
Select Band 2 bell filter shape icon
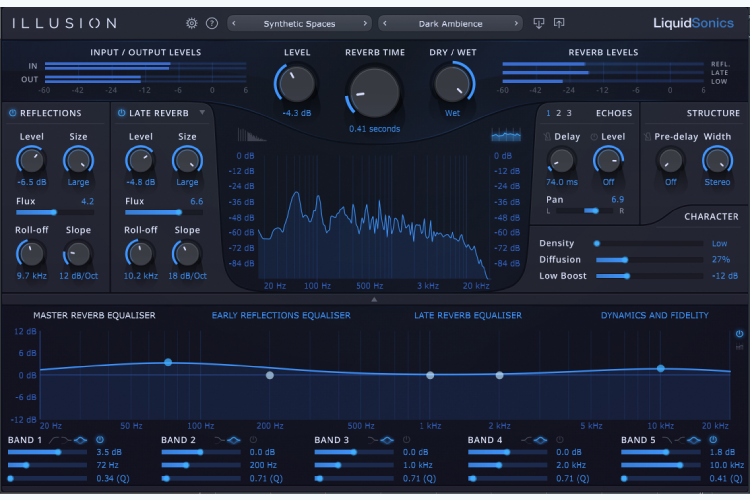point(233,440)
